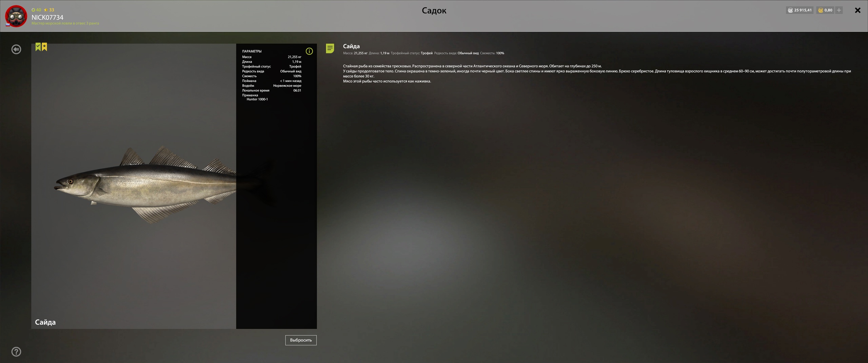Close the Садок window
Image resolution: width=868 pixels, height=363 pixels.
[x=857, y=10]
